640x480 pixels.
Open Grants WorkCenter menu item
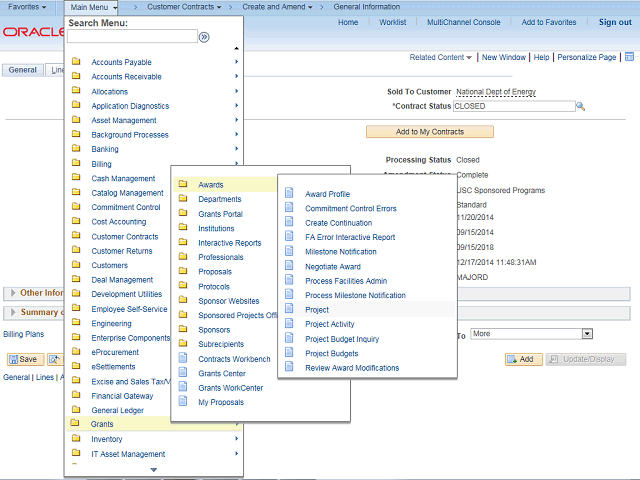click(228, 388)
